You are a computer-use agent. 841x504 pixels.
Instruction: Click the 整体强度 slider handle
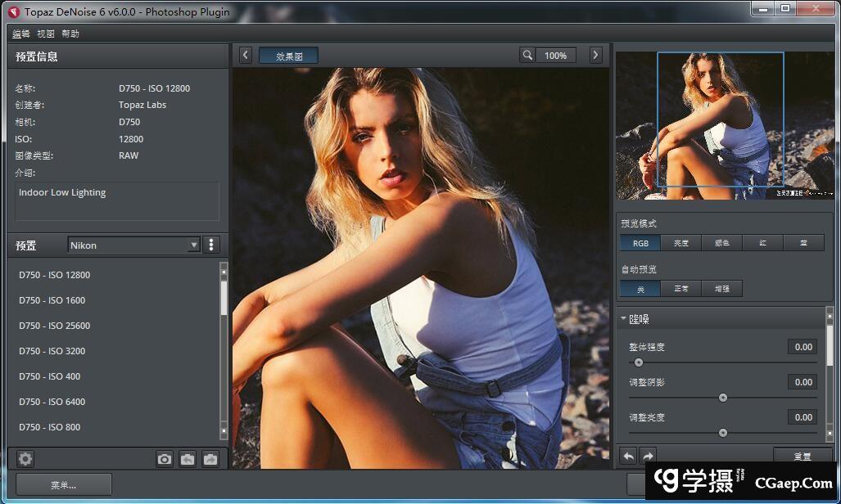(x=639, y=362)
